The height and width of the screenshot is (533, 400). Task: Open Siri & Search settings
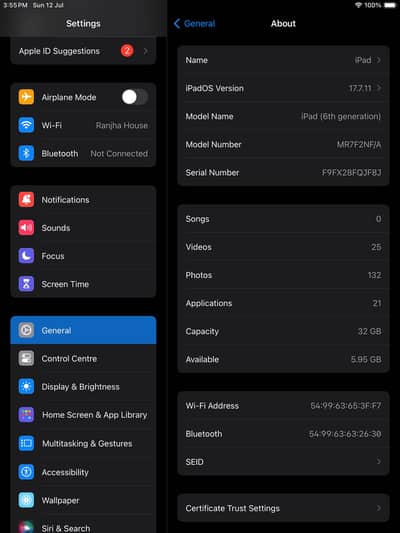pyautogui.click(x=83, y=524)
